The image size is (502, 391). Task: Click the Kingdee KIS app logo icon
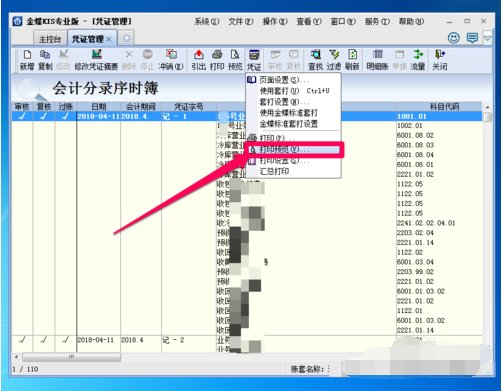coord(17,22)
